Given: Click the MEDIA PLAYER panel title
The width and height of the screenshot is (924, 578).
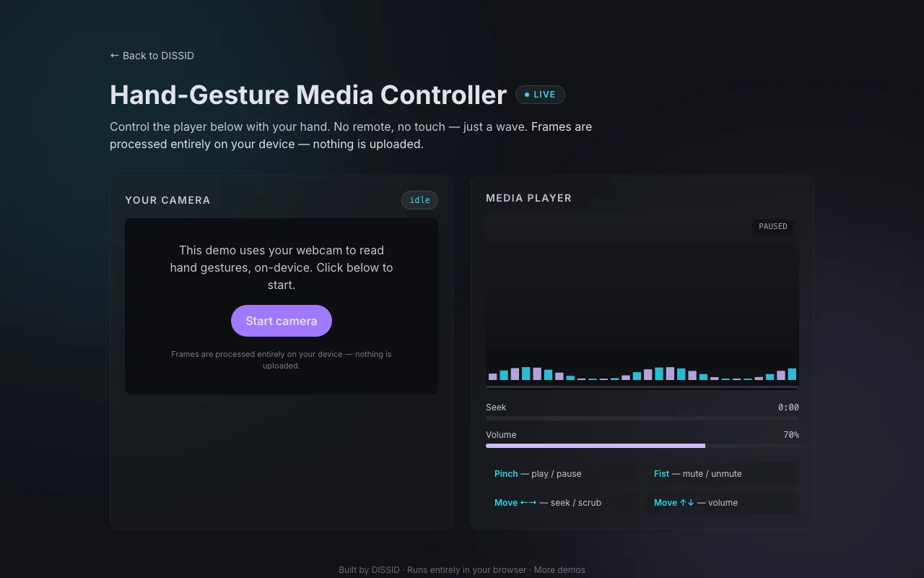Looking at the screenshot, I should tap(528, 198).
